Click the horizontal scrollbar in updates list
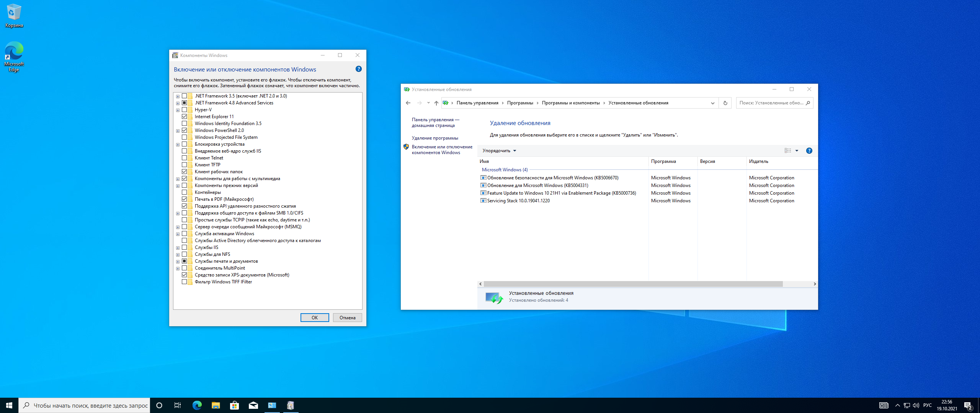The image size is (980, 413). click(633, 284)
